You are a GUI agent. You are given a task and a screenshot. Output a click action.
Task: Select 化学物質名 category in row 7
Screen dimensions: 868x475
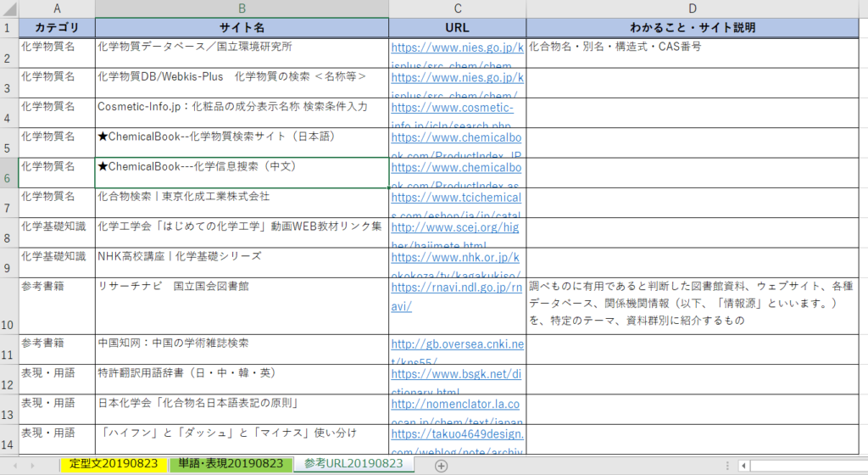[x=57, y=203]
